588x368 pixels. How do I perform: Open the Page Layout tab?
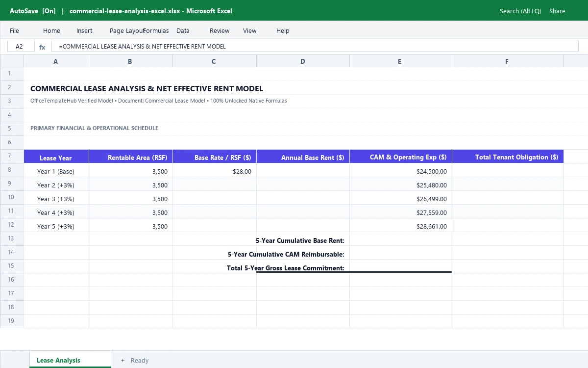(x=127, y=30)
